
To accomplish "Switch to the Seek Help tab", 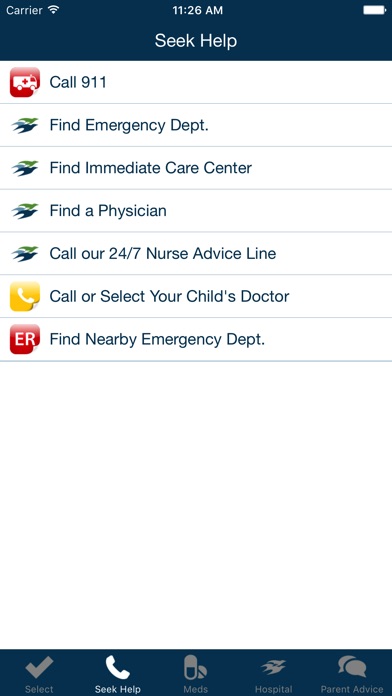I will 118,674.
